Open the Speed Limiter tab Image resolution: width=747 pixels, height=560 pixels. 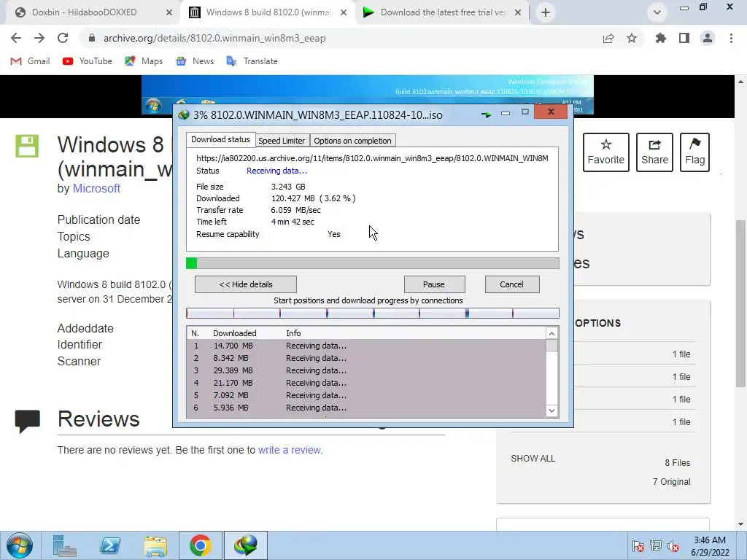point(282,141)
